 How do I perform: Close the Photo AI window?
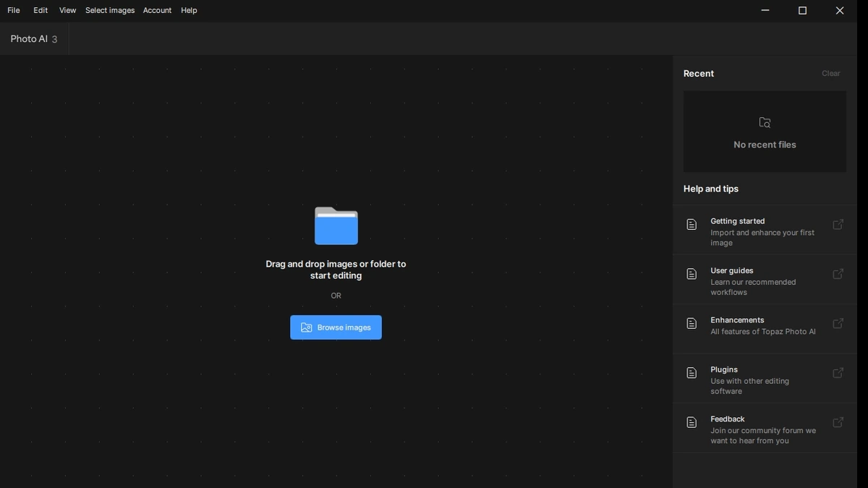point(839,10)
